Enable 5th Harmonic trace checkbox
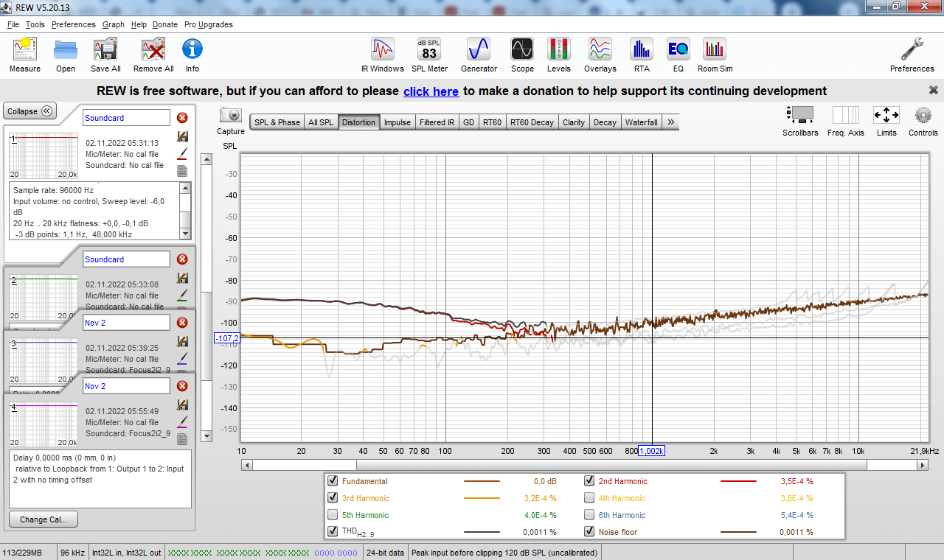The width and height of the screenshot is (944, 560). click(x=333, y=515)
